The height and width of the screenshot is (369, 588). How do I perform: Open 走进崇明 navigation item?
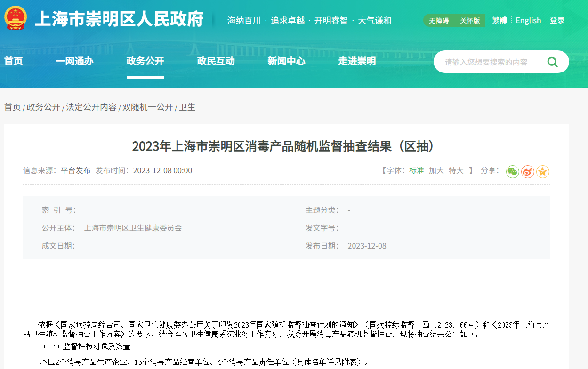pyautogui.click(x=357, y=61)
